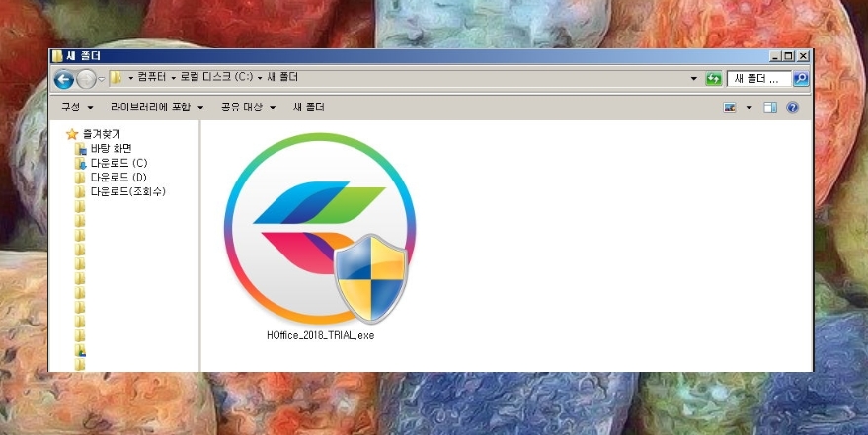
Task: Open 다운로드 (C) favorite
Action: [x=119, y=163]
